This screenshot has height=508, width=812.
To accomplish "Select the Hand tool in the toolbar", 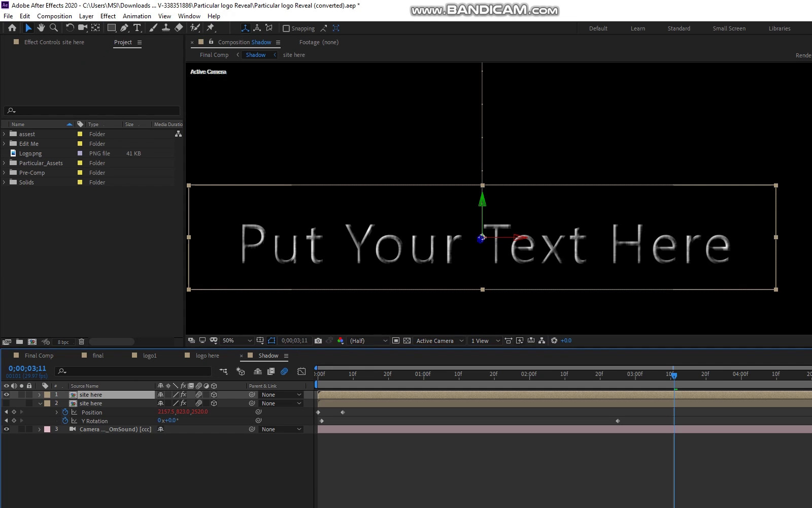I will (41, 28).
